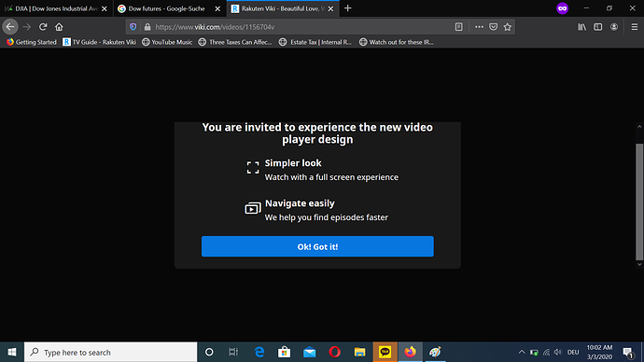Image resolution: width=644 pixels, height=362 pixels.
Task: Click Watch with a full screen experience text
Action: [331, 177]
